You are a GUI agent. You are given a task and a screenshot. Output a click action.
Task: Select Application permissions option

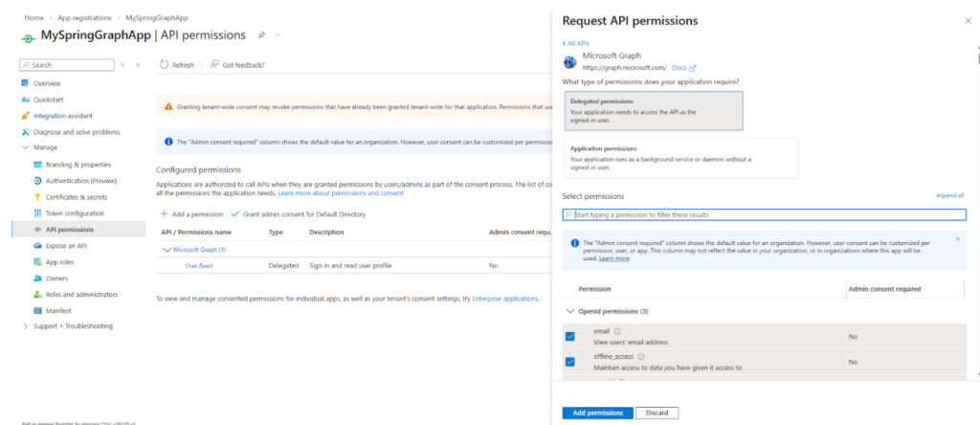pos(681,158)
